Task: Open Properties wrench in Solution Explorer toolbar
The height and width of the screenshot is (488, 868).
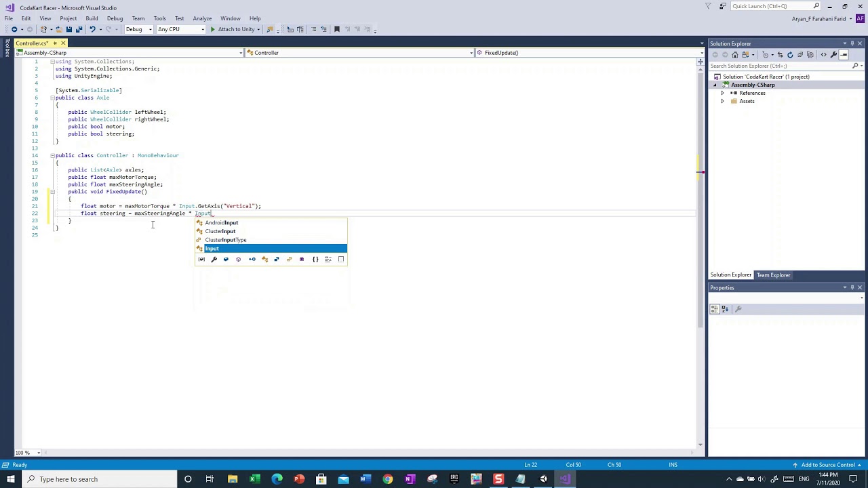Action: coord(833,55)
